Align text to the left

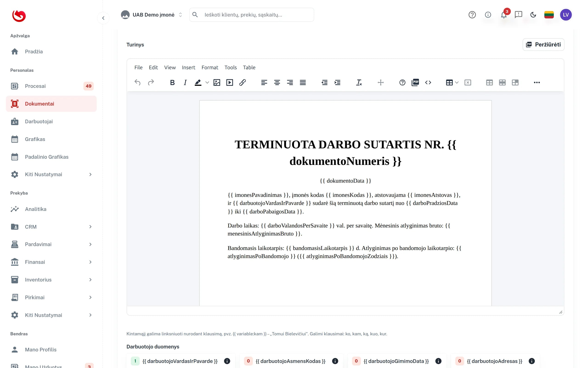click(264, 83)
